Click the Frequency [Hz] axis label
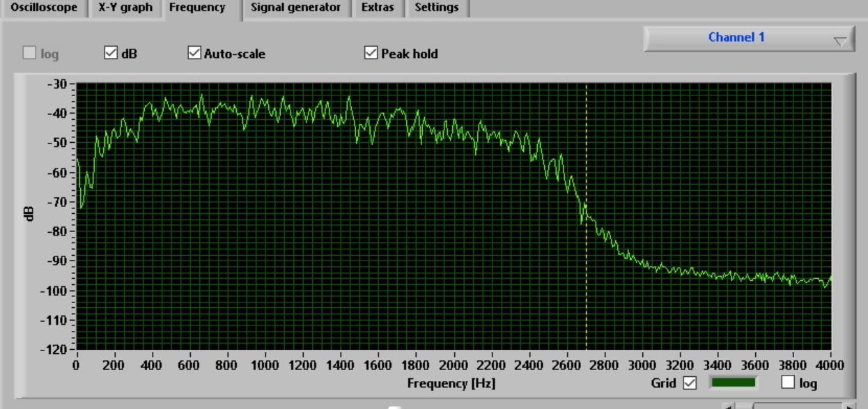This screenshot has height=409, width=868. 451,383
